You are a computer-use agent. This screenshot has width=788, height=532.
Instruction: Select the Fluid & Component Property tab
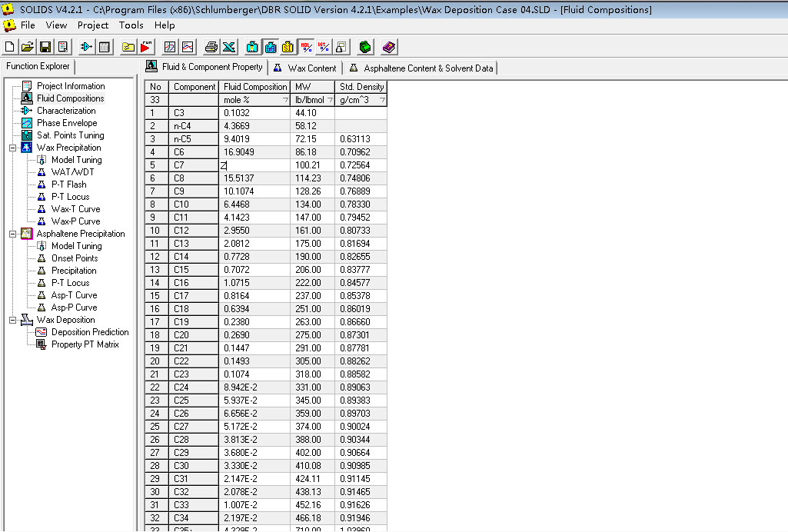(204, 67)
